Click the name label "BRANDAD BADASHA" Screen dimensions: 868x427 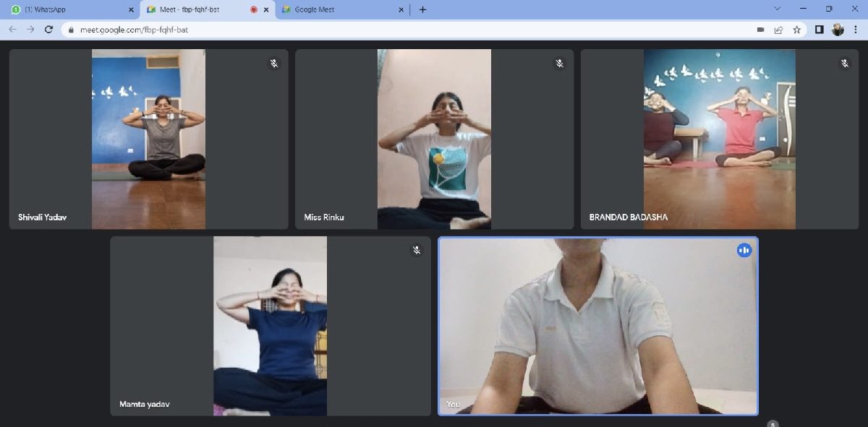(x=629, y=217)
